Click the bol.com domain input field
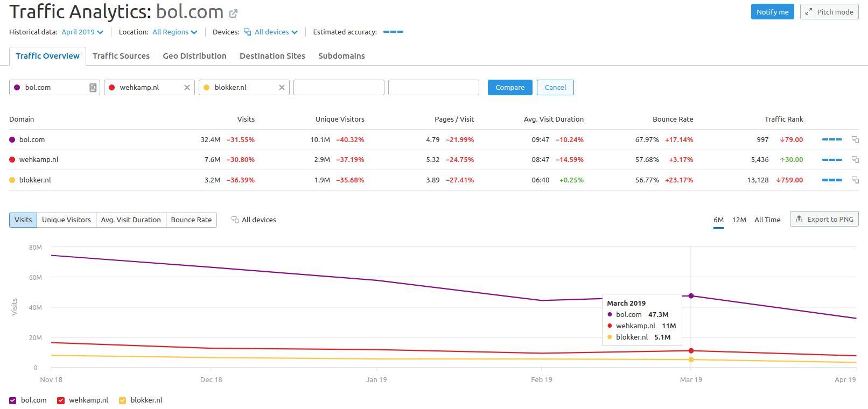The width and height of the screenshot is (868, 409). coord(54,88)
